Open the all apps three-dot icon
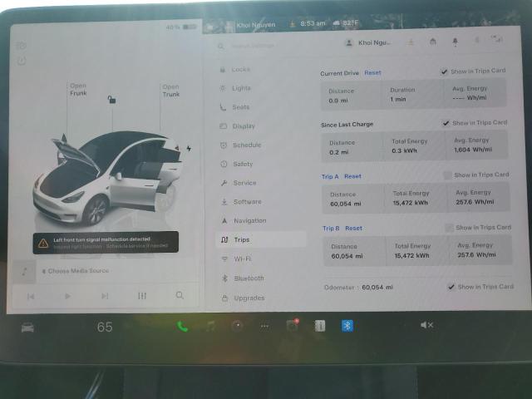Image resolution: width=532 pixels, height=399 pixels. tap(264, 326)
